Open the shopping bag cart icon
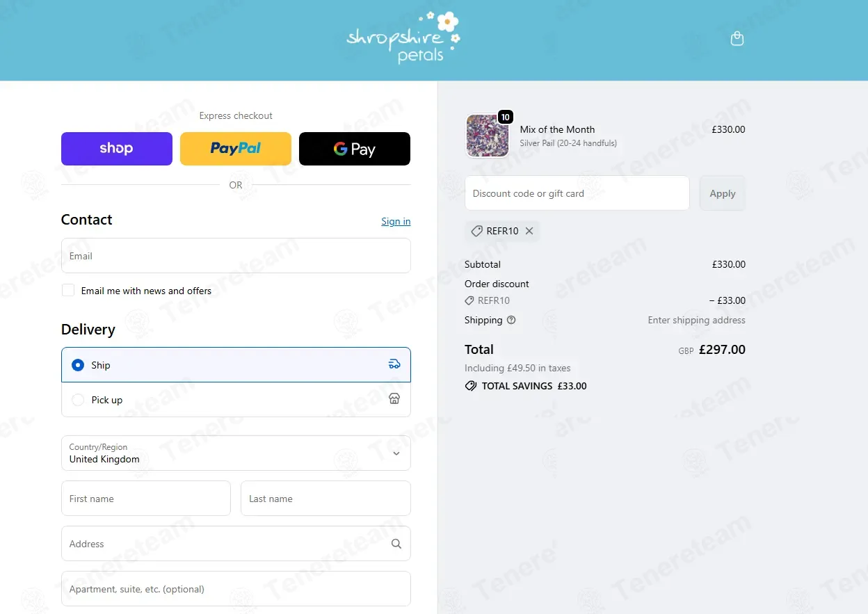Screen dimensions: 868x614 737,39
